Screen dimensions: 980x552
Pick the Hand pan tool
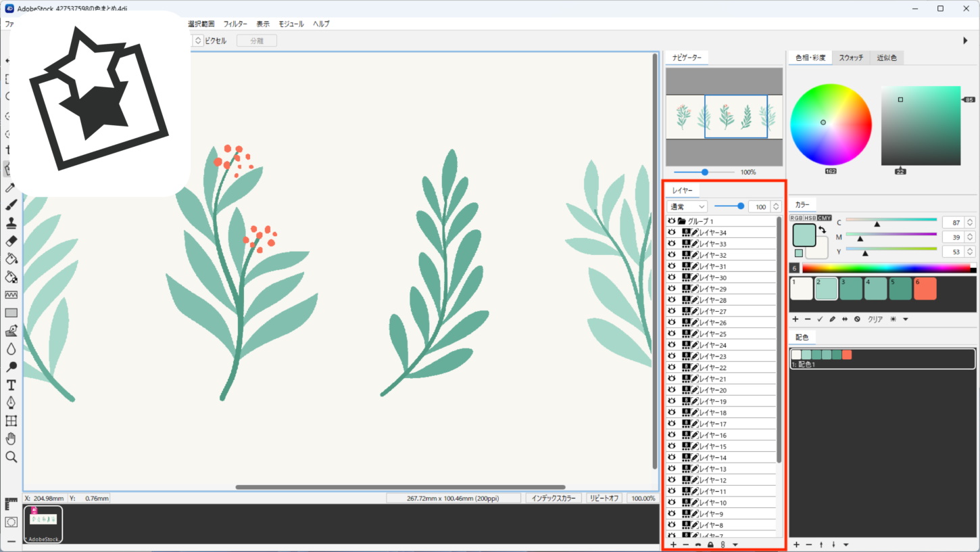11,438
